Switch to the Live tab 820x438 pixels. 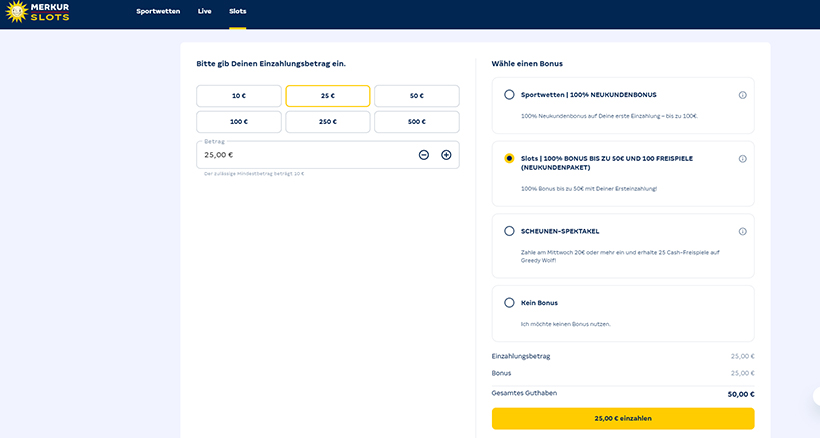pyautogui.click(x=205, y=11)
